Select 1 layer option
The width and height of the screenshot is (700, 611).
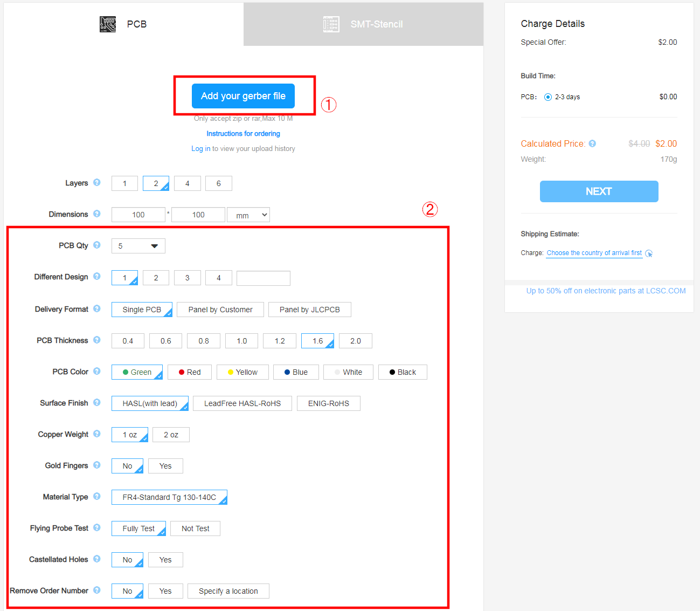point(124,183)
